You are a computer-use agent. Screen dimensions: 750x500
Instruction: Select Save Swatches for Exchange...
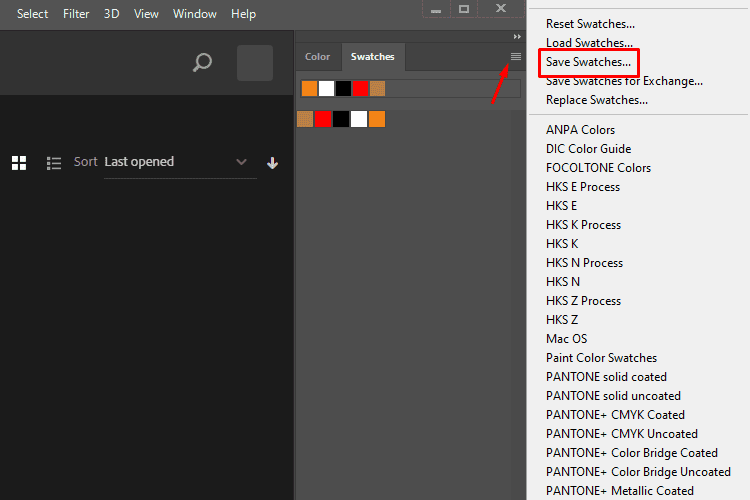click(624, 81)
